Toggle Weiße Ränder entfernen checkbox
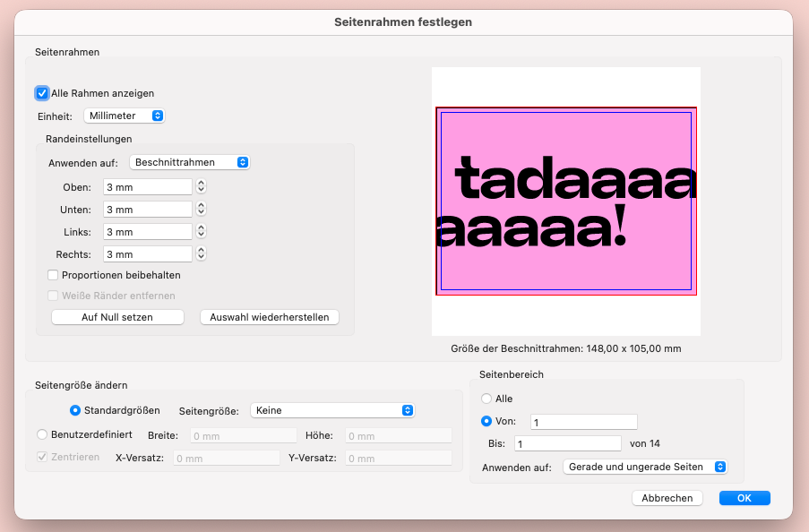This screenshot has height=532, width=809. tap(53, 296)
